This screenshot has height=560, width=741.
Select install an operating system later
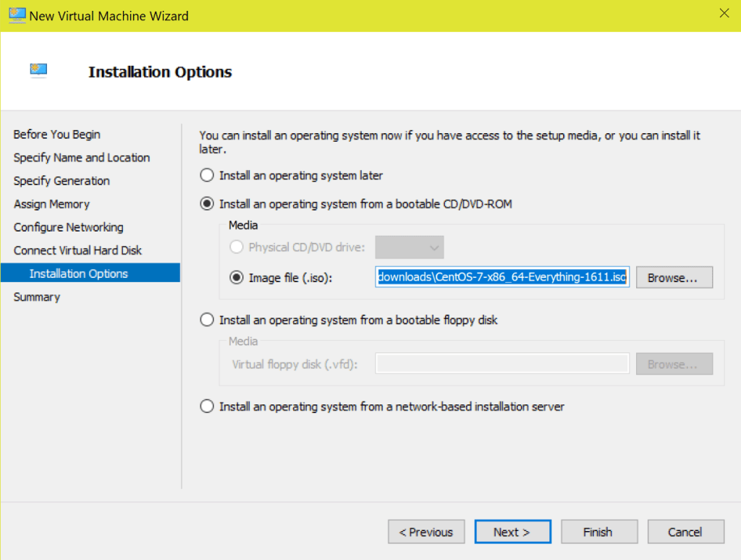(206, 175)
